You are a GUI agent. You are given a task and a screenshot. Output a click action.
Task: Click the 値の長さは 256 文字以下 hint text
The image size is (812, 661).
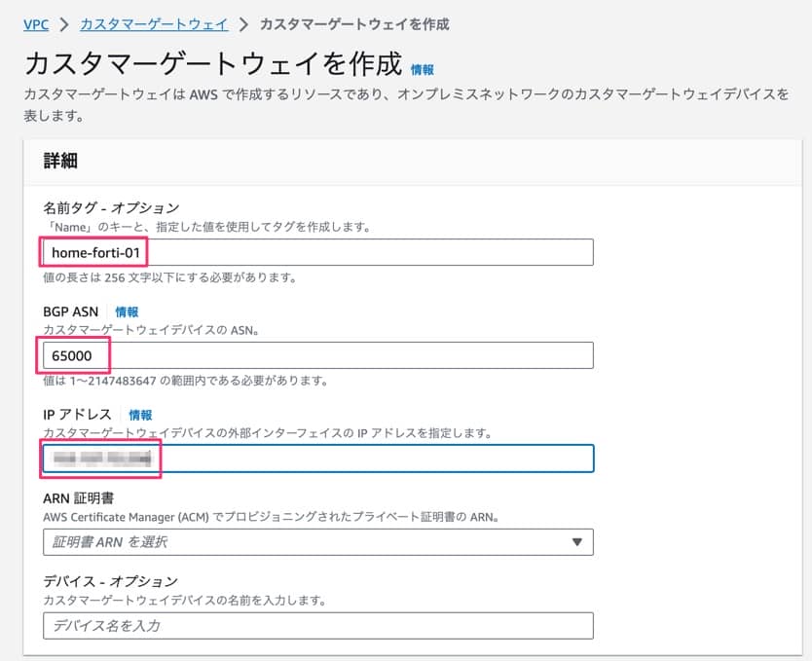coord(169,278)
